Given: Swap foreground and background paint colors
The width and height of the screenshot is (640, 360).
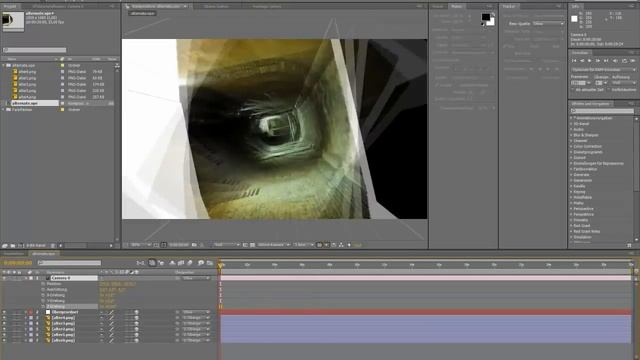Looking at the screenshot, I should pos(493,15).
